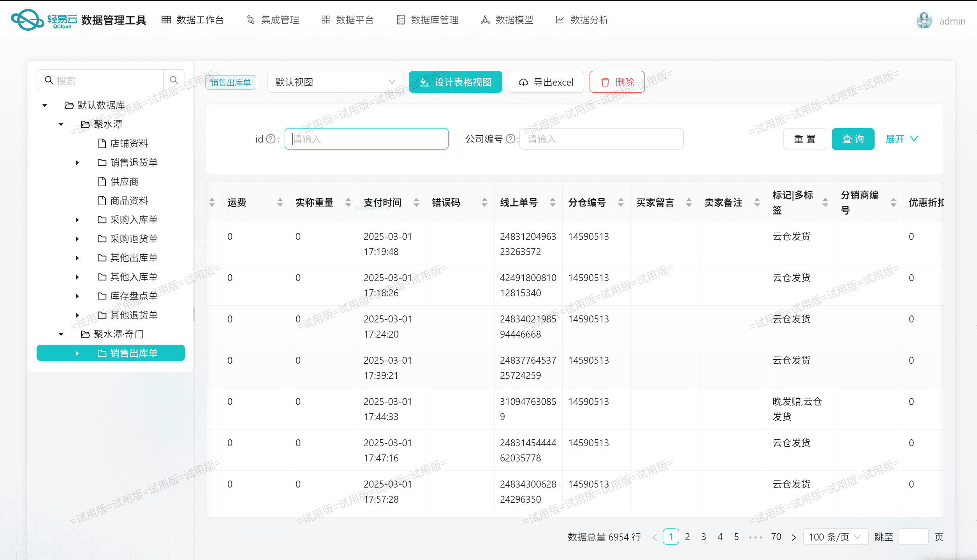Open the 默认视图 view dropdown

click(x=335, y=82)
